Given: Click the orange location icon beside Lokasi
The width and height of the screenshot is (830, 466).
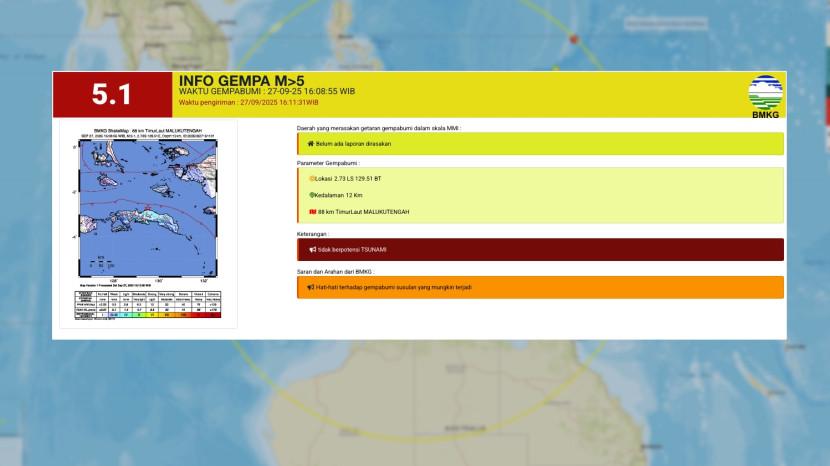Looking at the screenshot, I should pyautogui.click(x=311, y=178).
